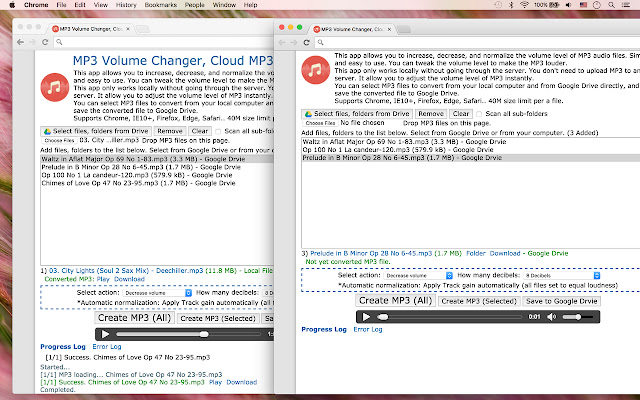
Task: Open Progress Log link in right window
Action: click(324, 329)
